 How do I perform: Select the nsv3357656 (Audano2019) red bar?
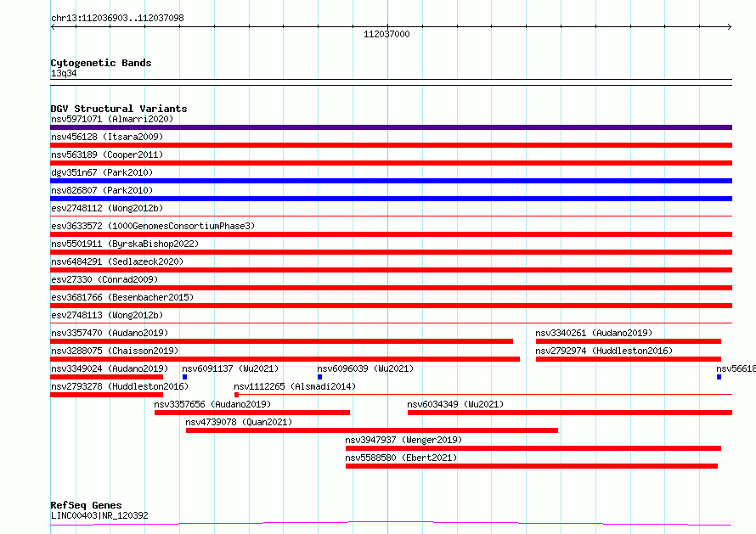point(252,413)
